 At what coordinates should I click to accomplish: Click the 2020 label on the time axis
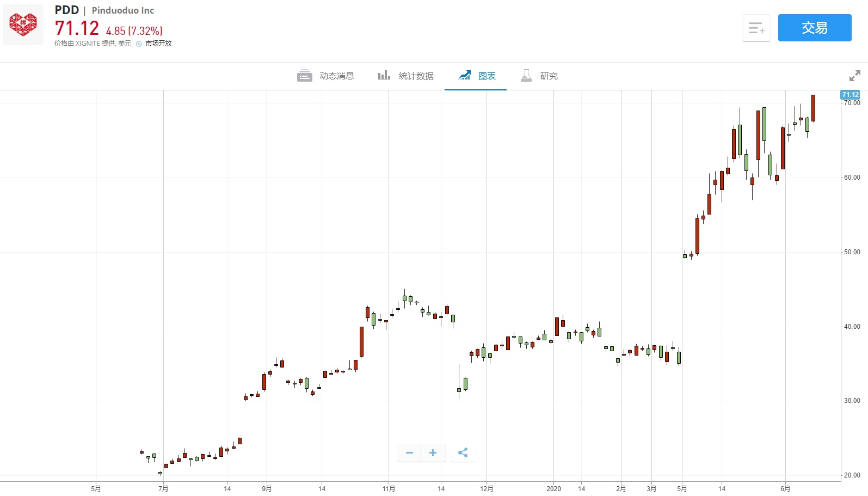[x=553, y=488]
